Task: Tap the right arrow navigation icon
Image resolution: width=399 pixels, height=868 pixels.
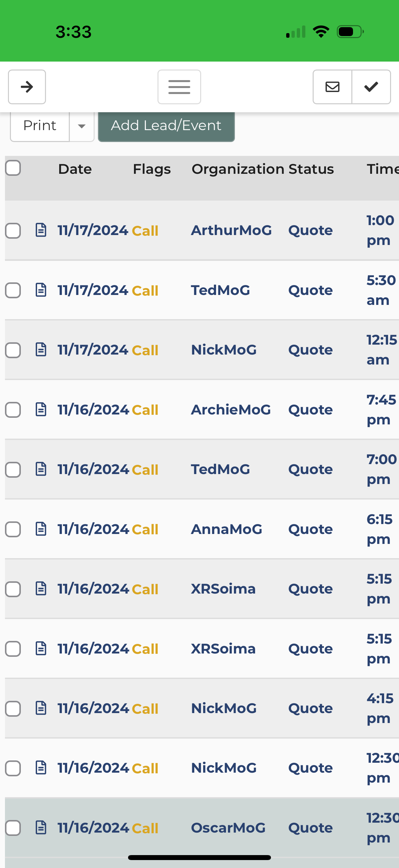Action: [x=27, y=87]
